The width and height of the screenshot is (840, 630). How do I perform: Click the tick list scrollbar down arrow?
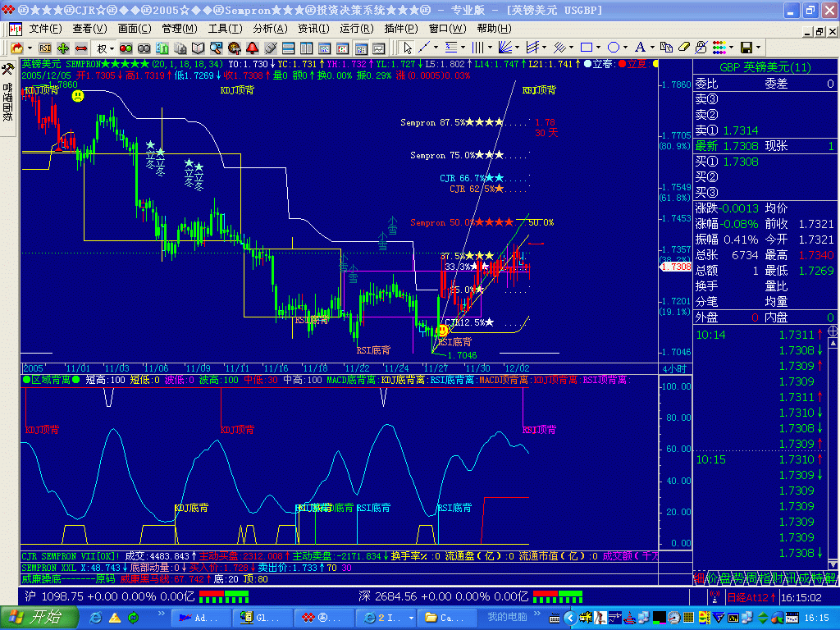pos(833,564)
